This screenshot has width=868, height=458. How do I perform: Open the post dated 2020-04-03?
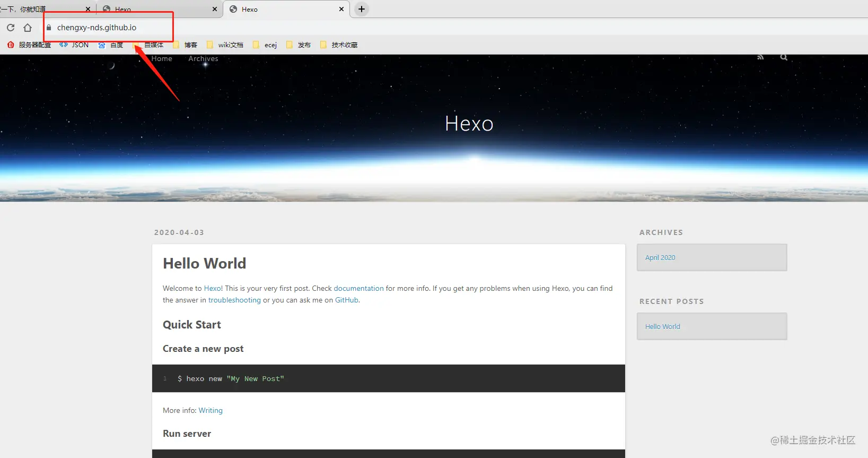coord(179,232)
